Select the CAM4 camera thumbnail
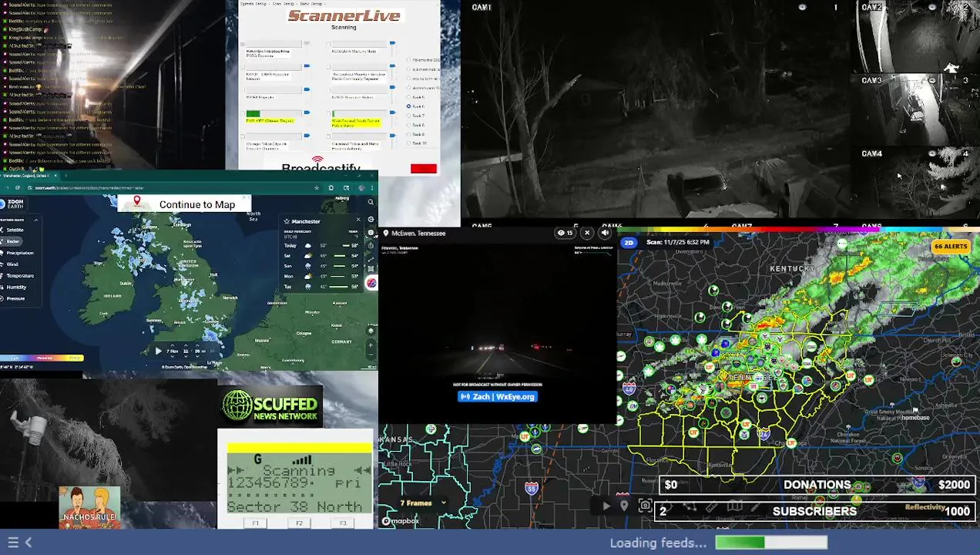Viewport: 980px width, 555px height. pos(917,183)
